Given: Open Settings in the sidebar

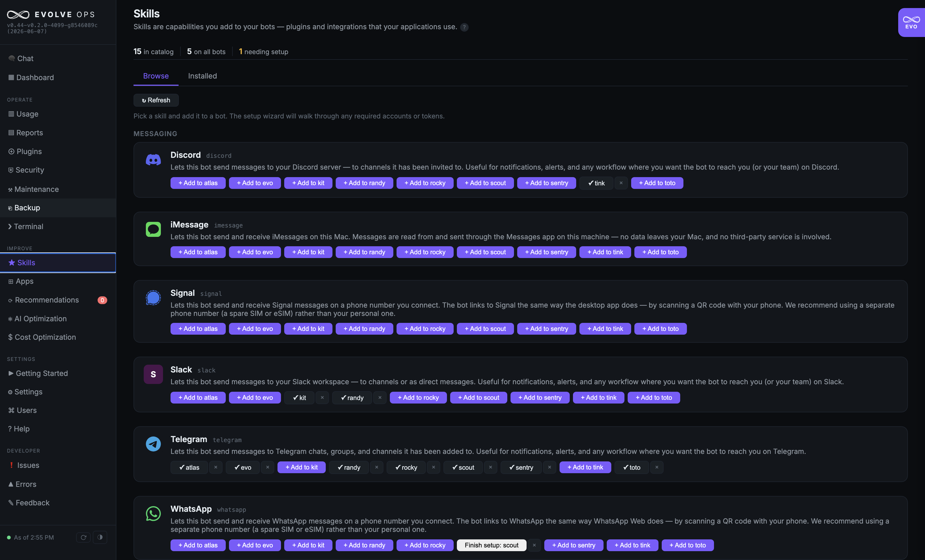Looking at the screenshot, I should [x=58, y=392].
